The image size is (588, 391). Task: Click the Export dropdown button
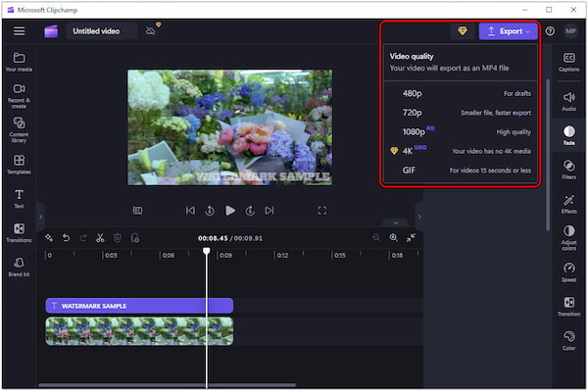pos(508,31)
